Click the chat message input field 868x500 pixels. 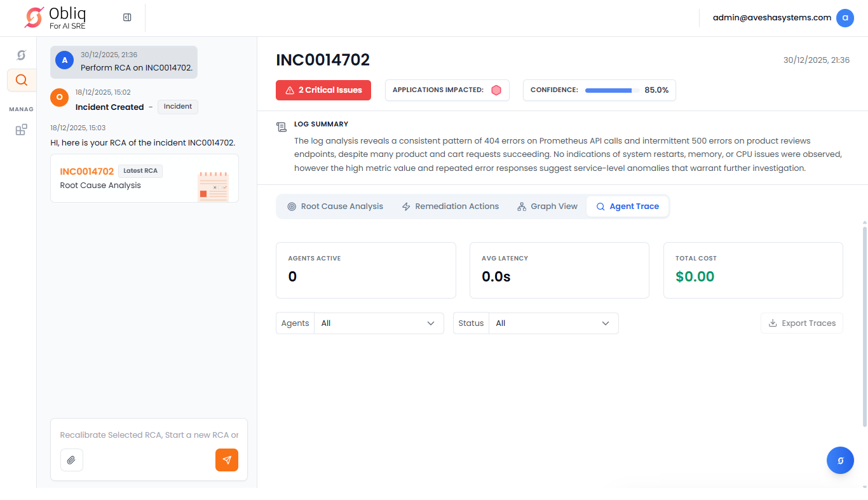coord(149,435)
